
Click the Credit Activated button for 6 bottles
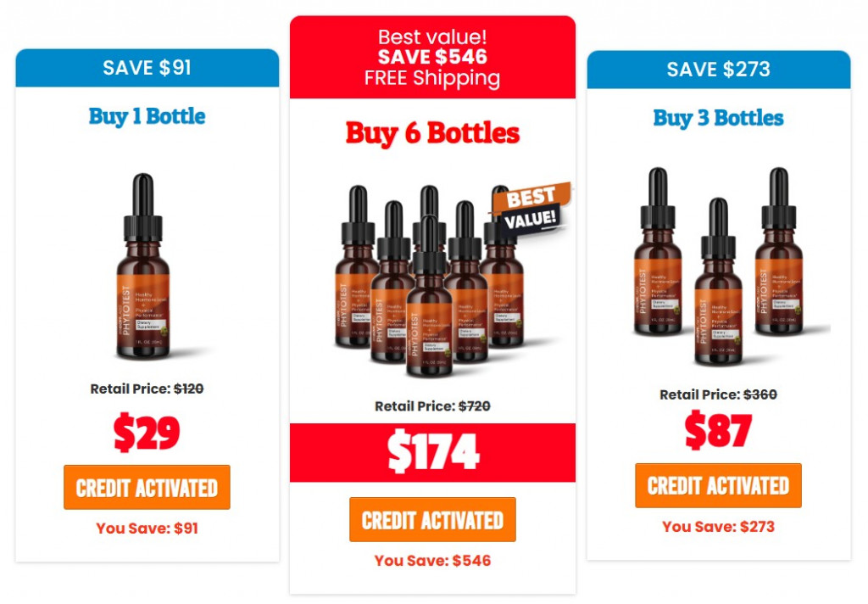point(432,519)
